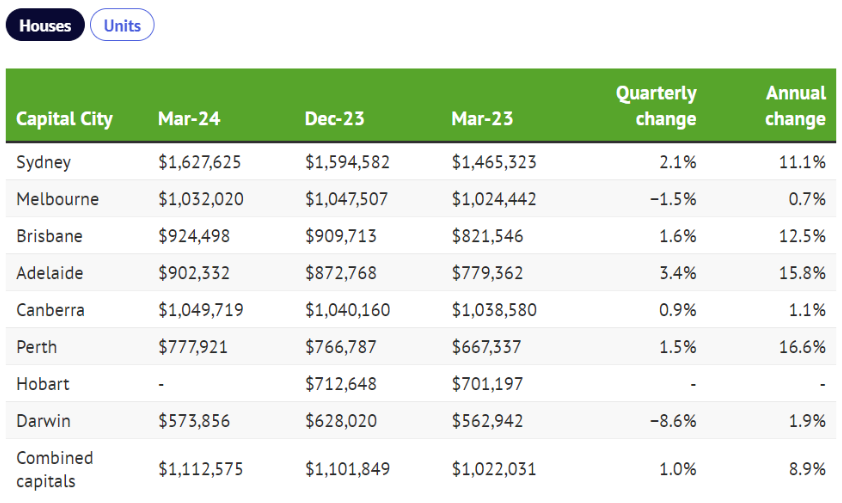The image size is (842, 503).
Task: Click the Capital City column header
Action: coord(64,119)
